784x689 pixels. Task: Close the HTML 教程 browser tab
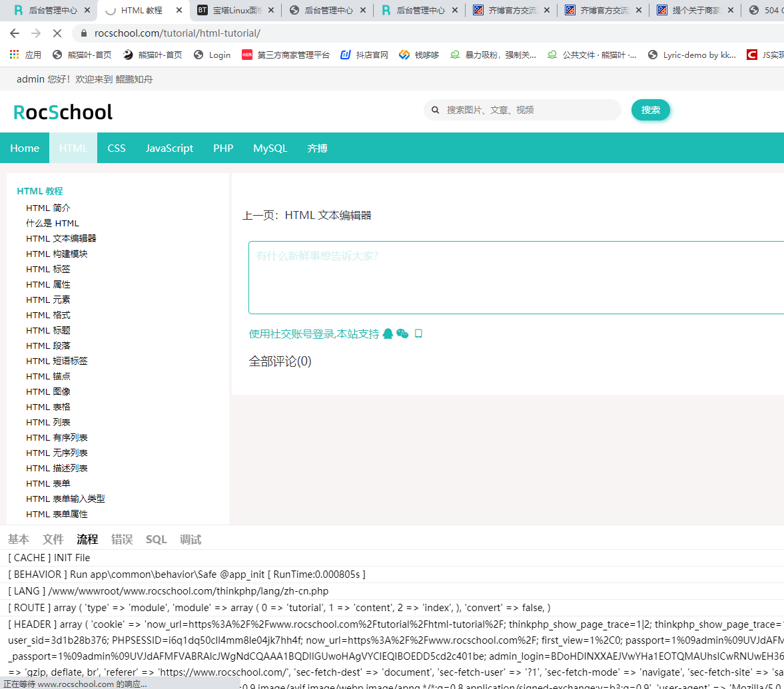pos(179,11)
